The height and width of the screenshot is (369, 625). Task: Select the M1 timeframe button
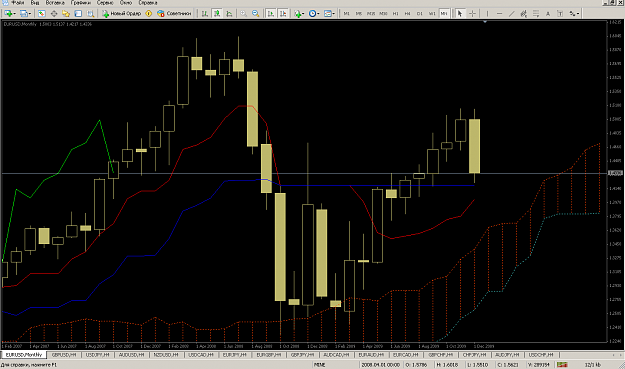coord(346,14)
